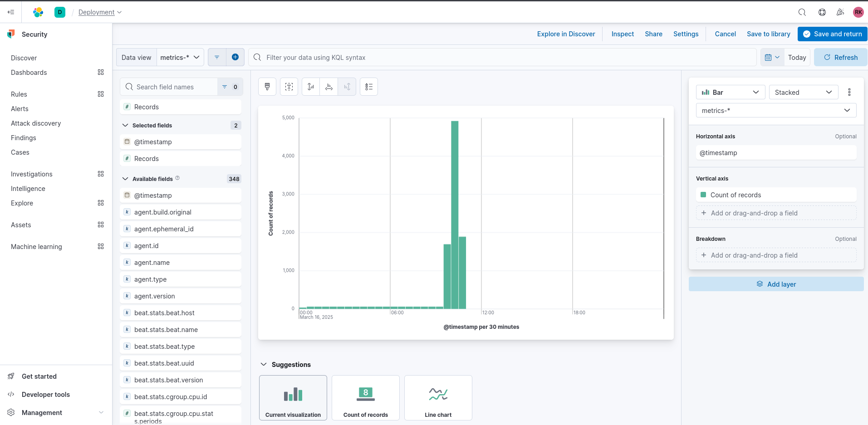Open Machine learning submenu grid icon
868x425 pixels.
tap(101, 246)
